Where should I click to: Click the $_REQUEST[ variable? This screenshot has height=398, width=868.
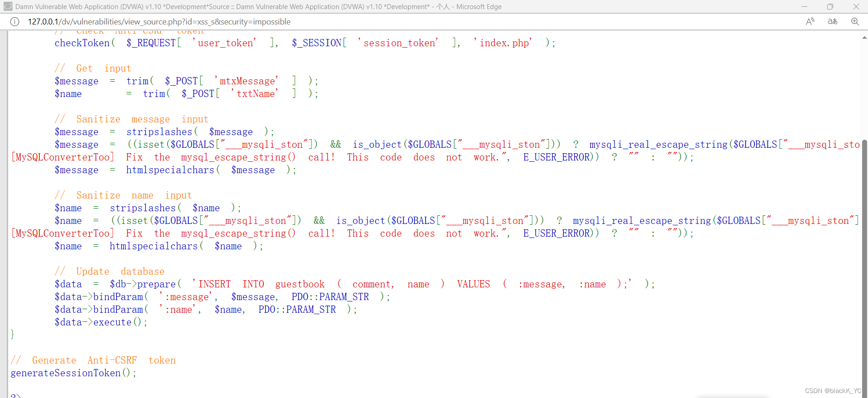pyautogui.click(x=153, y=43)
